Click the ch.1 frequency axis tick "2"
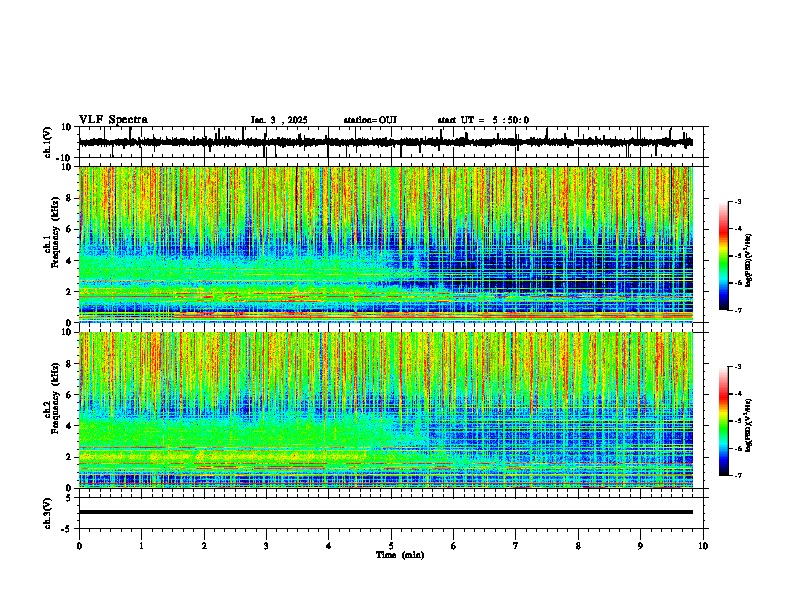 (69, 292)
